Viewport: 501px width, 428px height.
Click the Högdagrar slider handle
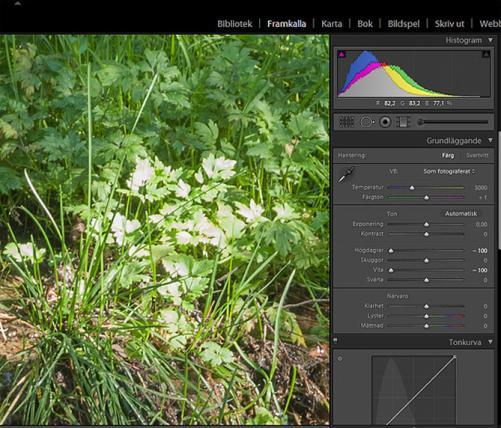pyautogui.click(x=391, y=251)
